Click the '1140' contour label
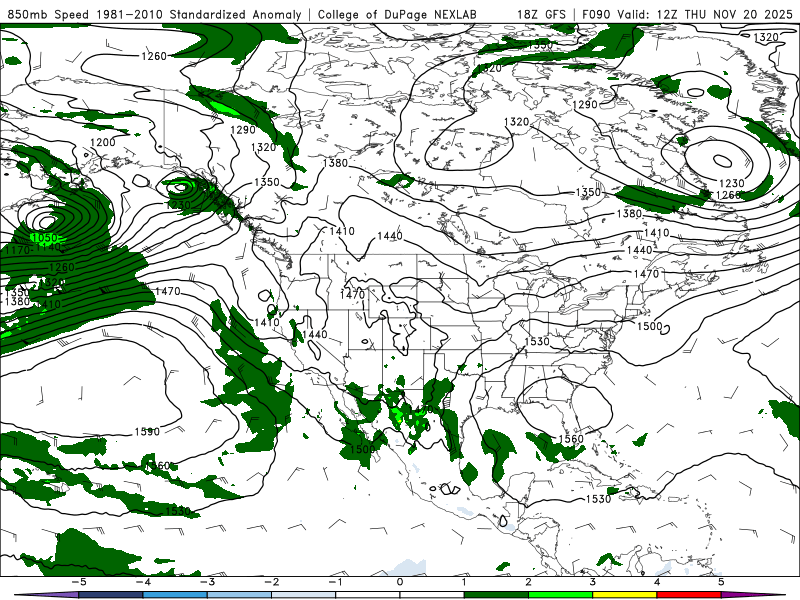 pyautogui.click(x=48, y=247)
